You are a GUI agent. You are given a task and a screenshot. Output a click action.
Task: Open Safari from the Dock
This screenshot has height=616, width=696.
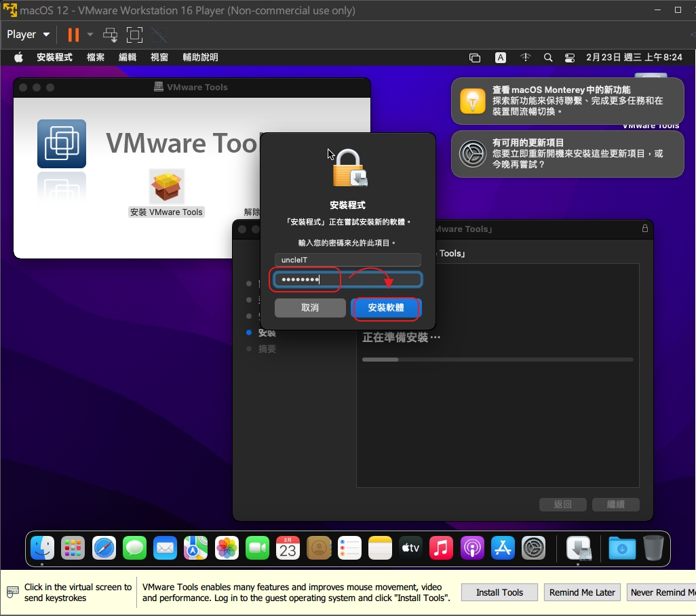click(x=104, y=548)
